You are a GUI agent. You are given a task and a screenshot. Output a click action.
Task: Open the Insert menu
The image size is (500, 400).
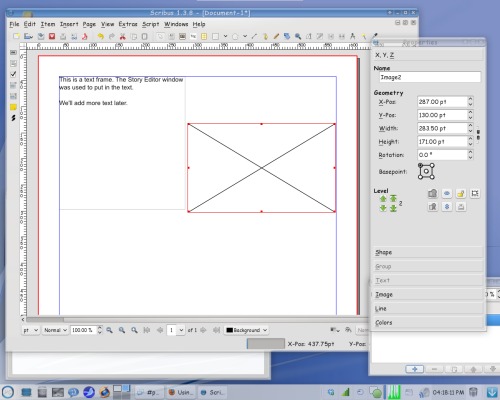pos(69,24)
